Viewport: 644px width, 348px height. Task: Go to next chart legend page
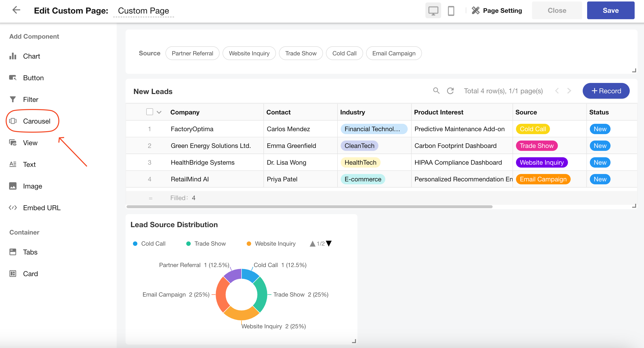(x=329, y=243)
